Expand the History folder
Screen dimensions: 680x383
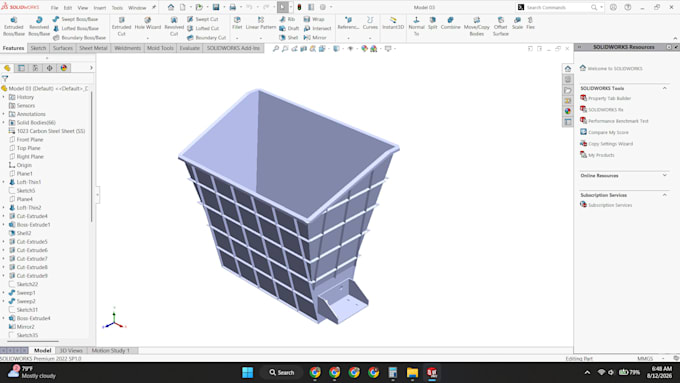[3, 97]
